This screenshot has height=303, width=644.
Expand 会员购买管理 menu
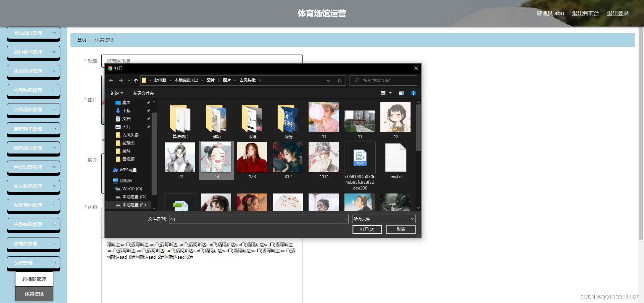pos(34,90)
